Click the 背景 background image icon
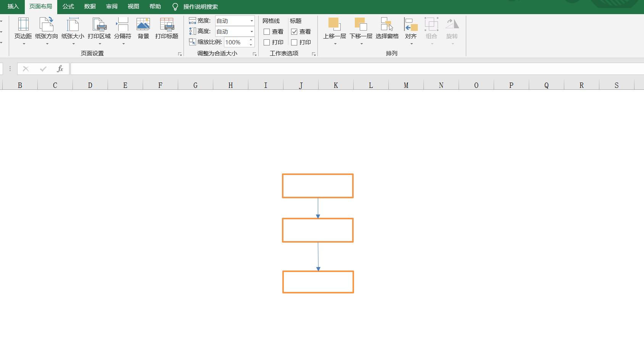644x345 pixels. [143, 25]
